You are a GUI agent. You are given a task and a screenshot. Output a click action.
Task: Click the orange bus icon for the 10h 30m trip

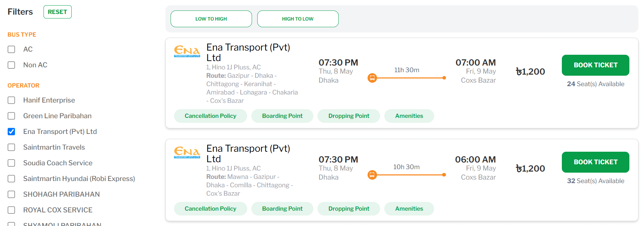click(372, 175)
